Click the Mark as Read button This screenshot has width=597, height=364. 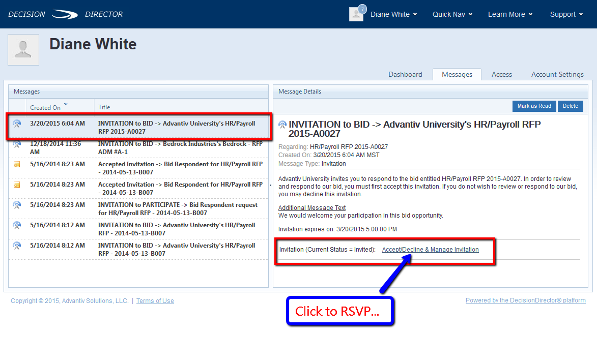point(534,106)
